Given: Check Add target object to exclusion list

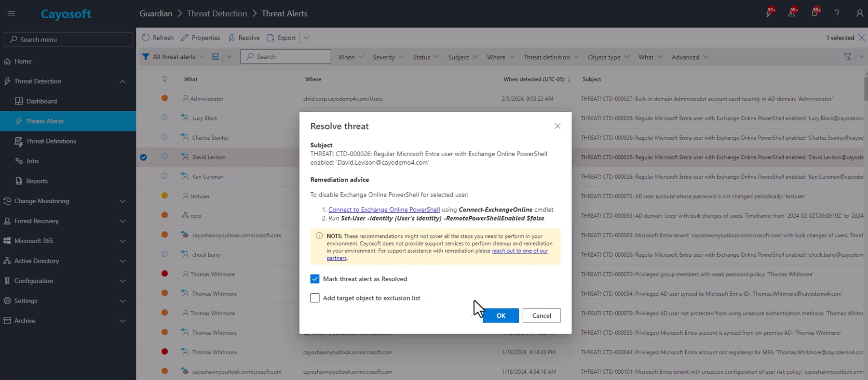Looking at the screenshot, I should coord(315,298).
